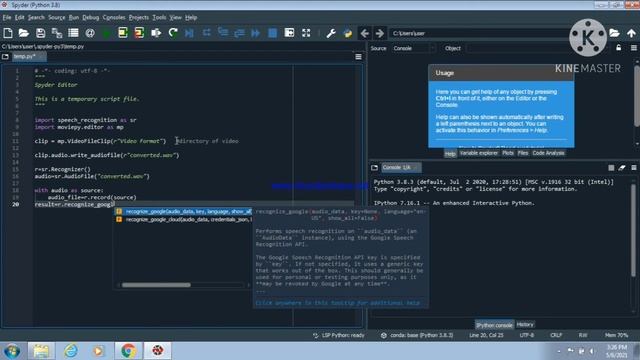Toggle fullscreen mode icon
The width and height of the screenshot is (640, 360).
(x=306, y=33)
